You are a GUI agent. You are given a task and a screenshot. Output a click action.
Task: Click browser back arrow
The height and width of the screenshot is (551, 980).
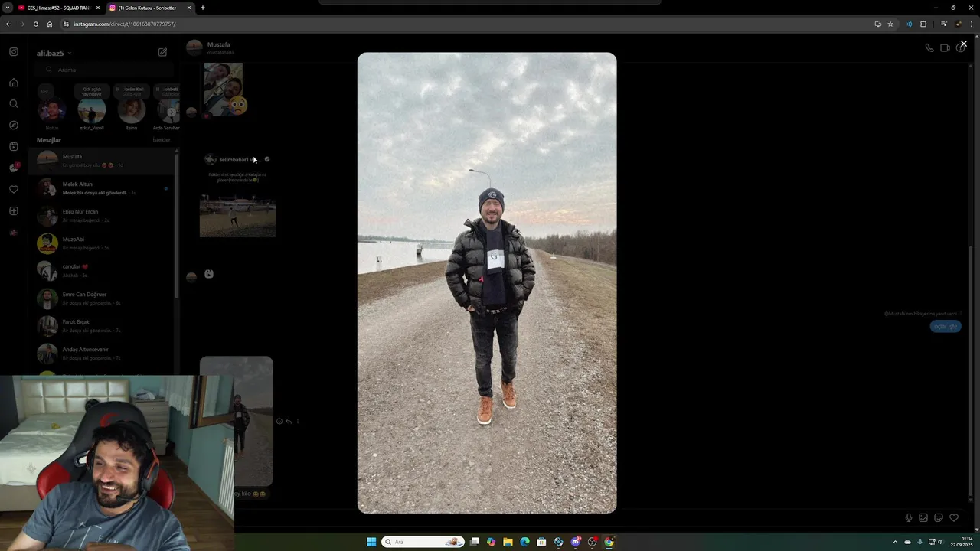coord(8,24)
